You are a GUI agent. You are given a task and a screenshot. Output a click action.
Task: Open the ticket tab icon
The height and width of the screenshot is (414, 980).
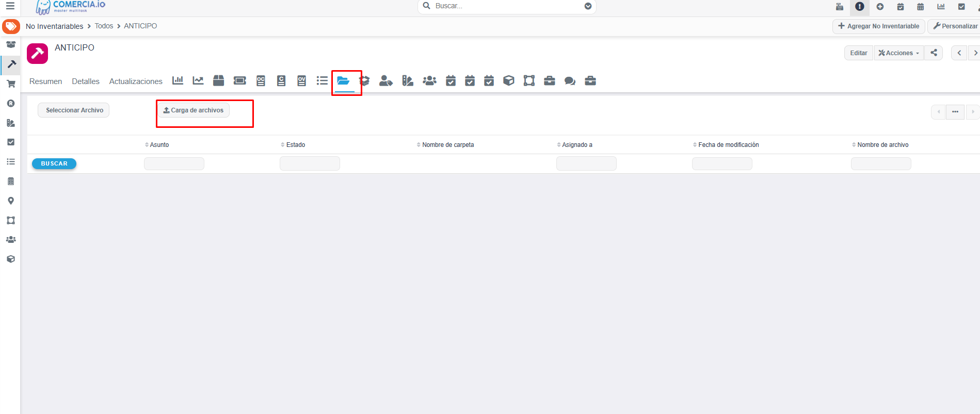pyautogui.click(x=240, y=80)
